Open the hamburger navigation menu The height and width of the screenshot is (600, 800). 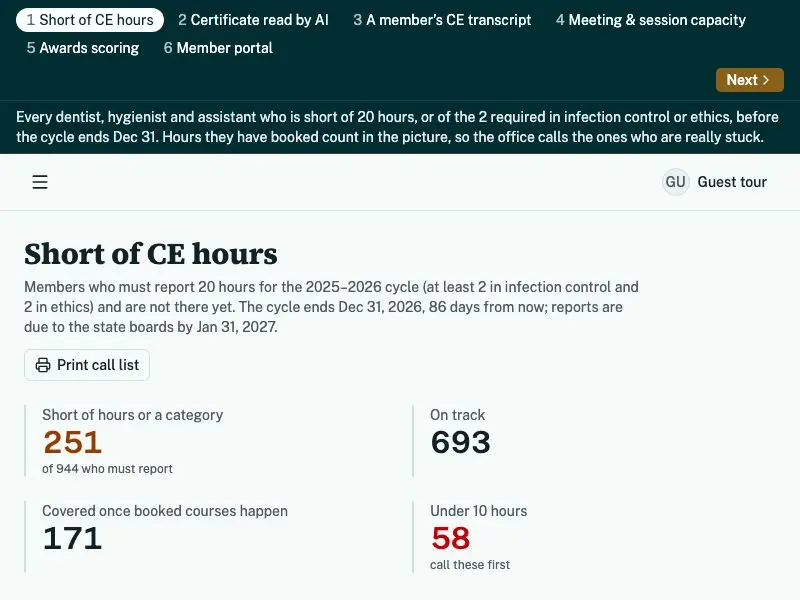pos(40,182)
